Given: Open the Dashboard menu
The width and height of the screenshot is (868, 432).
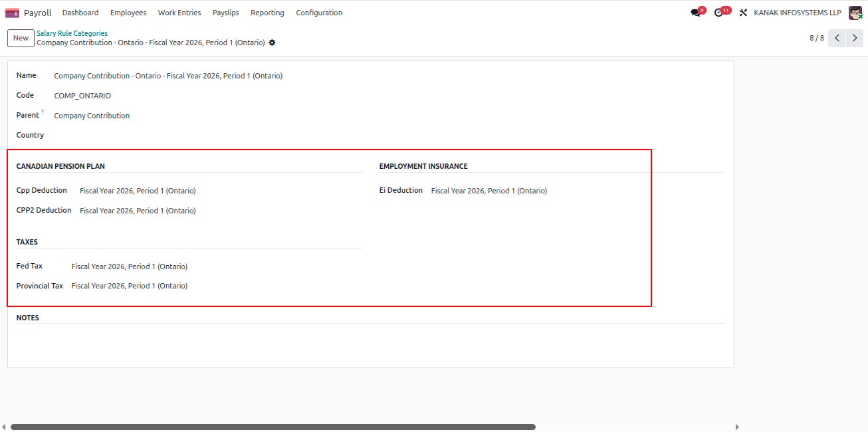Looking at the screenshot, I should click(80, 13).
